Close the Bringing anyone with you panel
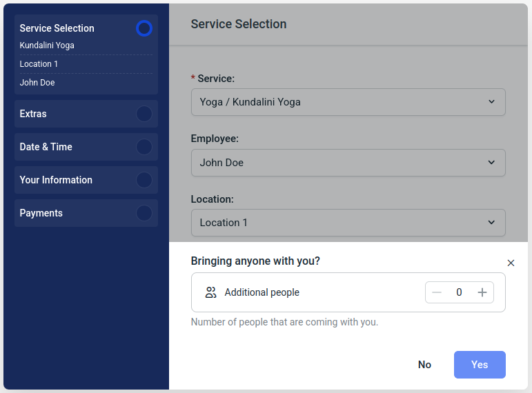Image resolution: width=532 pixels, height=393 pixels. click(511, 263)
